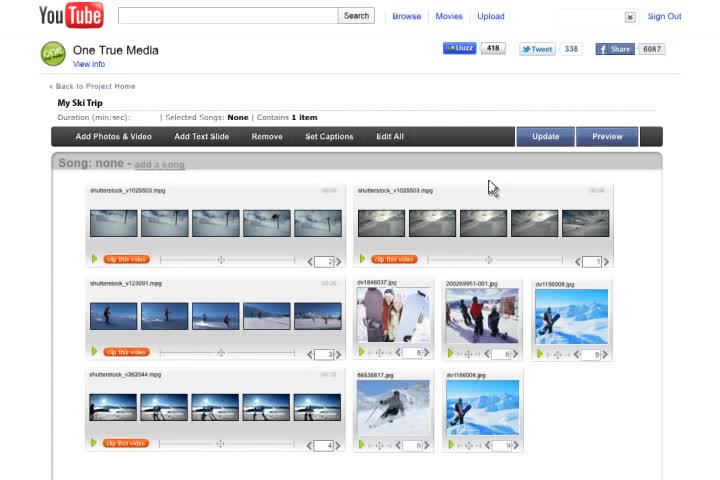The width and height of the screenshot is (720, 480).
Task: Open Add Photos & Video menu
Action: [113, 136]
